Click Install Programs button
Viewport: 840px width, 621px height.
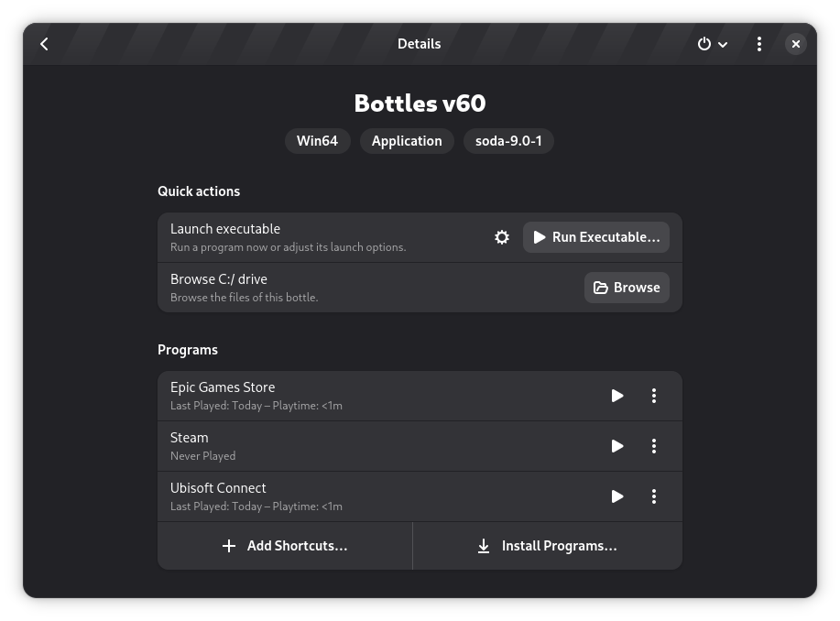coord(547,546)
